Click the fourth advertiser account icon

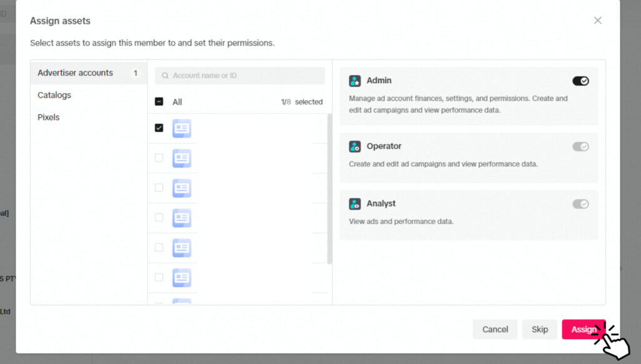[x=182, y=218]
